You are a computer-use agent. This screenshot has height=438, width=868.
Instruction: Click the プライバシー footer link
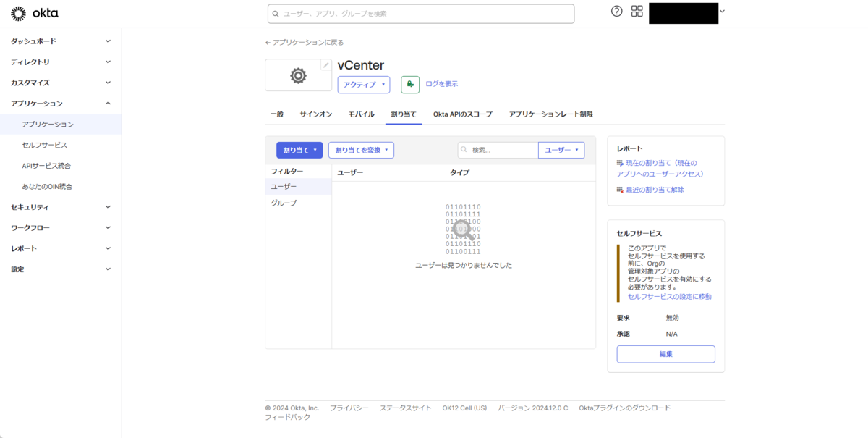click(x=349, y=408)
